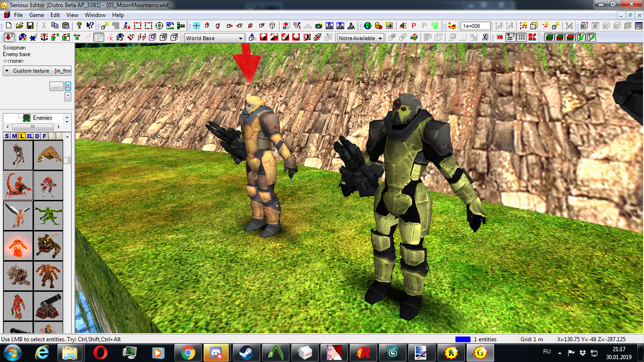The height and width of the screenshot is (362, 644).
Task: Click the blue-red grid view icon
Action: click(196, 25)
